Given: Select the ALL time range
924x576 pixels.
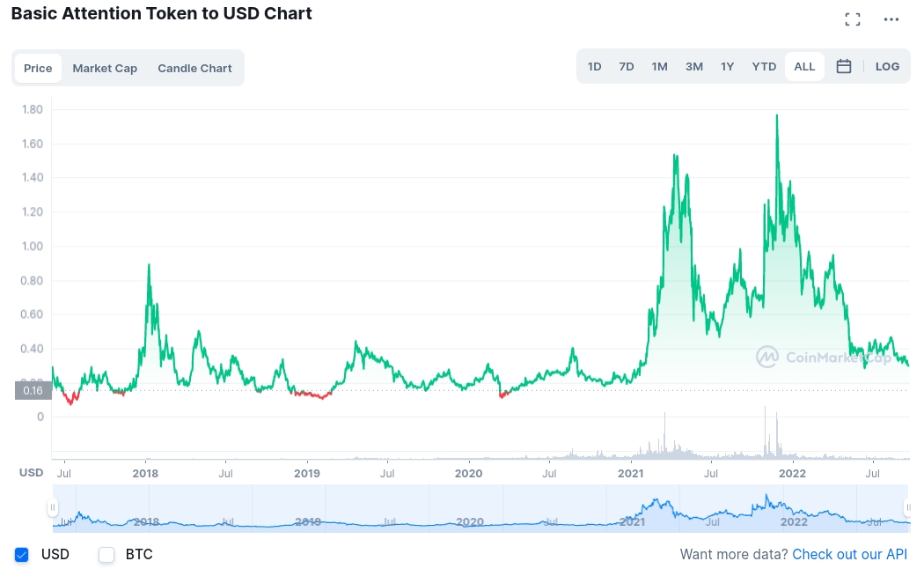Looking at the screenshot, I should point(804,67).
